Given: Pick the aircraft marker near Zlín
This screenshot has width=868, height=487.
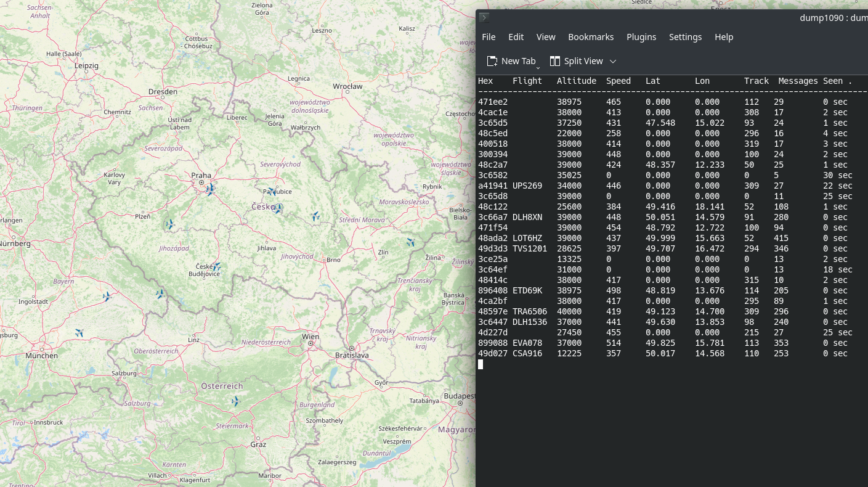Looking at the screenshot, I should click(410, 242).
